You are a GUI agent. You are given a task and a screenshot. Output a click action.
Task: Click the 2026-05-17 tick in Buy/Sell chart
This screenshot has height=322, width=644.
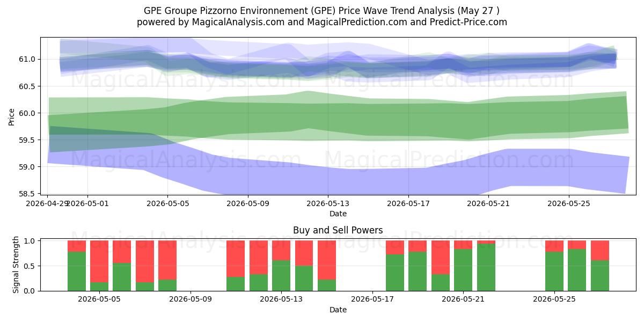click(x=372, y=299)
